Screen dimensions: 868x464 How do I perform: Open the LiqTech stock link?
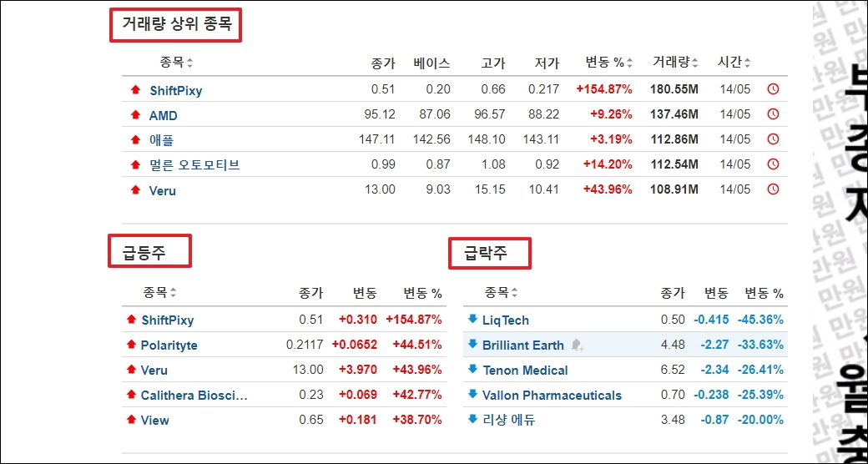coord(506,320)
